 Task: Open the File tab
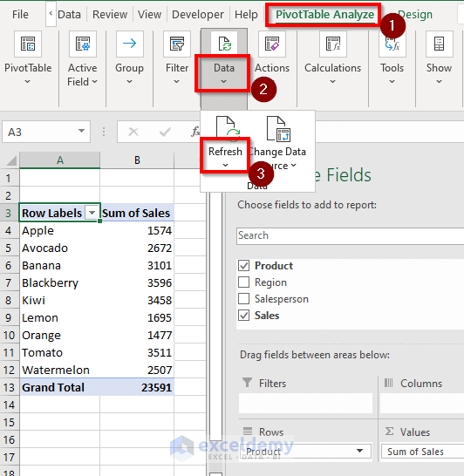tap(20, 14)
